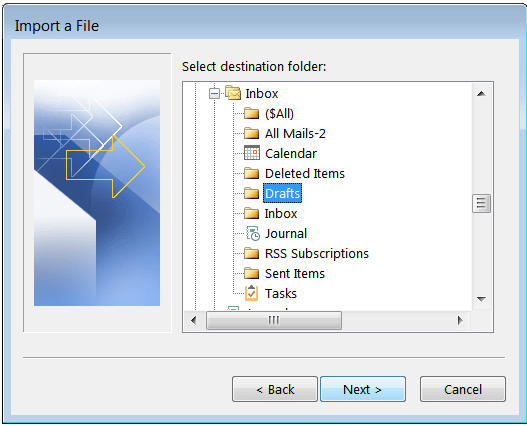Select the ($All) folder label
Viewport: 527px width, 426px height.
coord(279,114)
